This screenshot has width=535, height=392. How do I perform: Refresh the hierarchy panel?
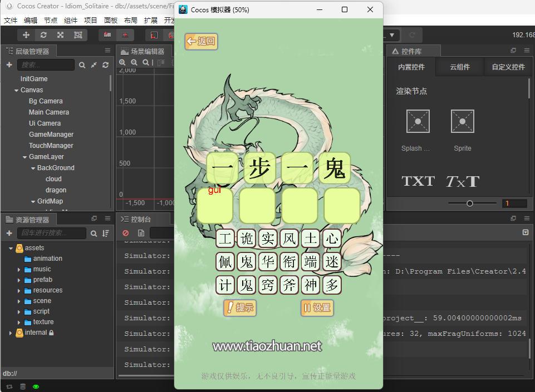click(105, 65)
